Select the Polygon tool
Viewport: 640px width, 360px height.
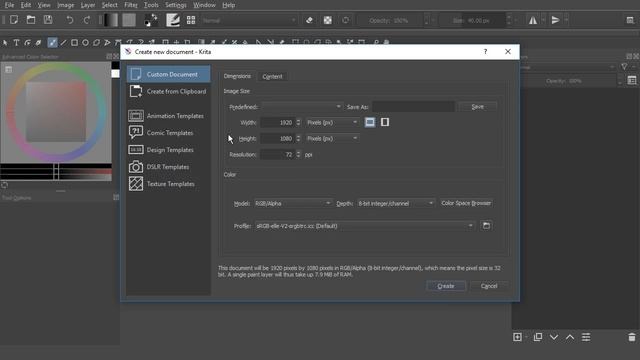96,42
